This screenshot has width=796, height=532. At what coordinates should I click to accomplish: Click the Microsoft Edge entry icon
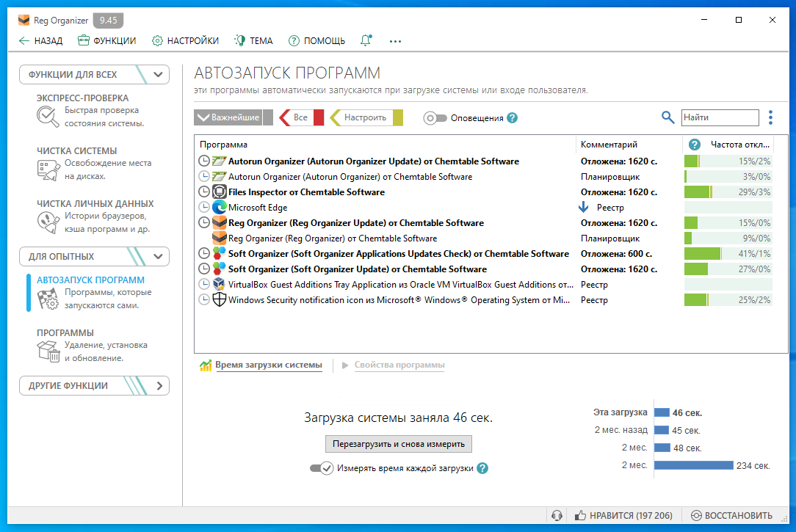(x=219, y=208)
